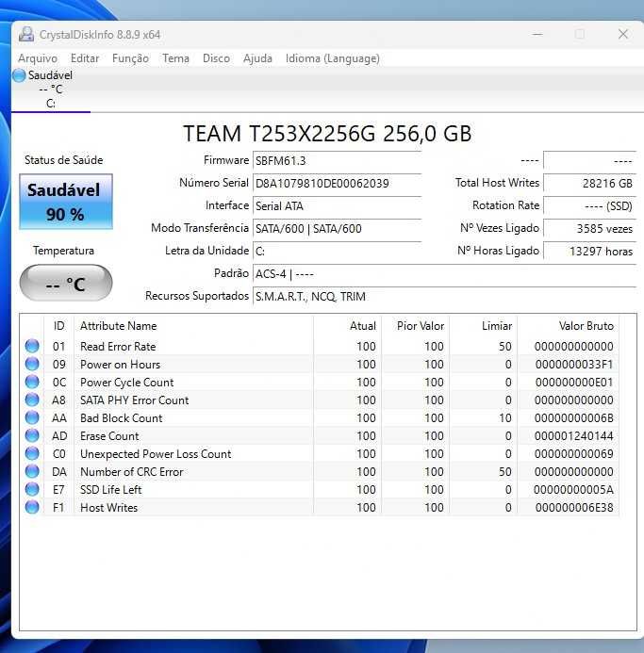Close the CrystalDiskInfo window
Viewport: 644px width, 653px height.
click(623, 34)
